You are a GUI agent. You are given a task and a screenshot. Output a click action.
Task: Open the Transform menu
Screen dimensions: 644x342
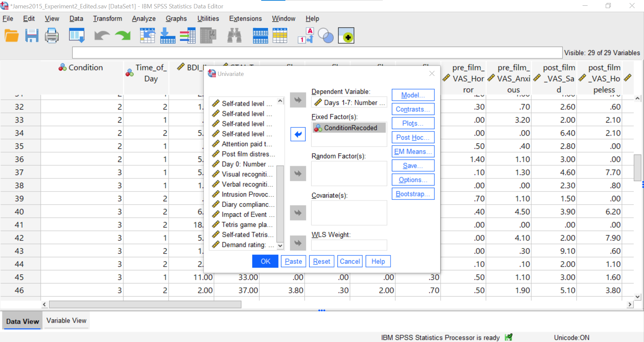coord(107,18)
